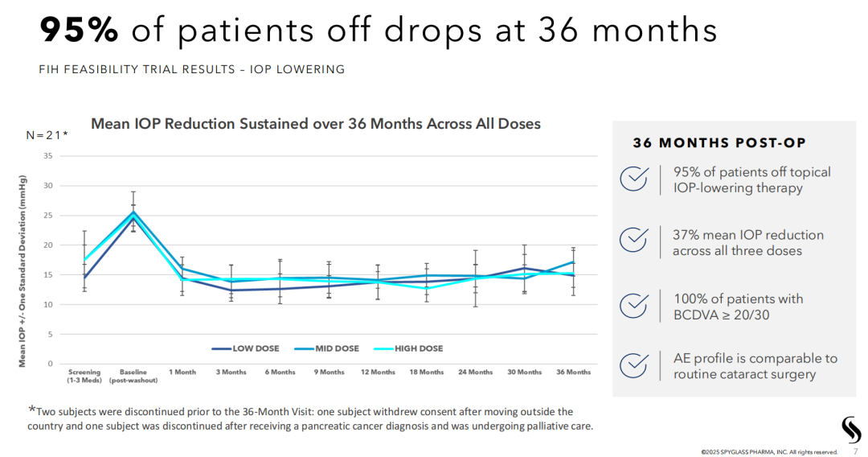Click the checkmark icon beside AE profile text

(634, 365)
